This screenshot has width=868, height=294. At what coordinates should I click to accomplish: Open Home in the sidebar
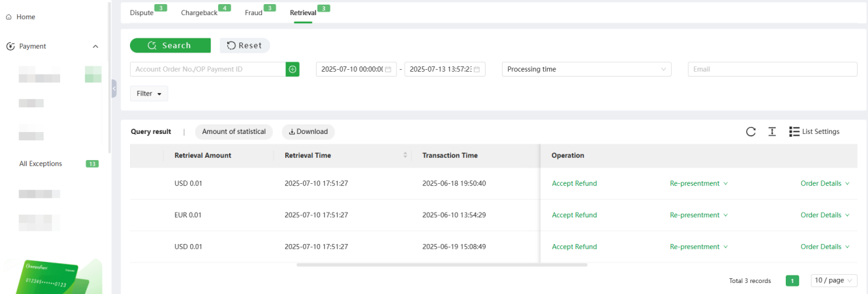(26, 17)
